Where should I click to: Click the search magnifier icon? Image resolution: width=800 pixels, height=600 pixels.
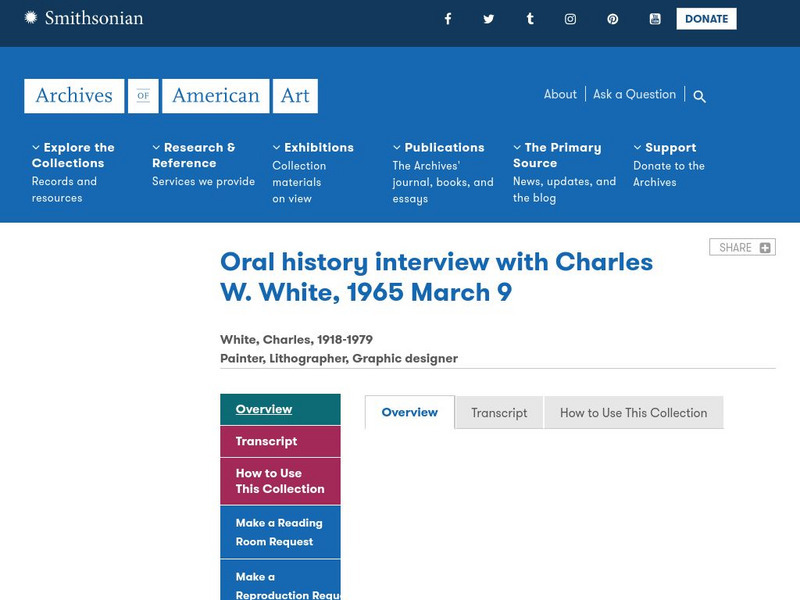click(700, 95)
